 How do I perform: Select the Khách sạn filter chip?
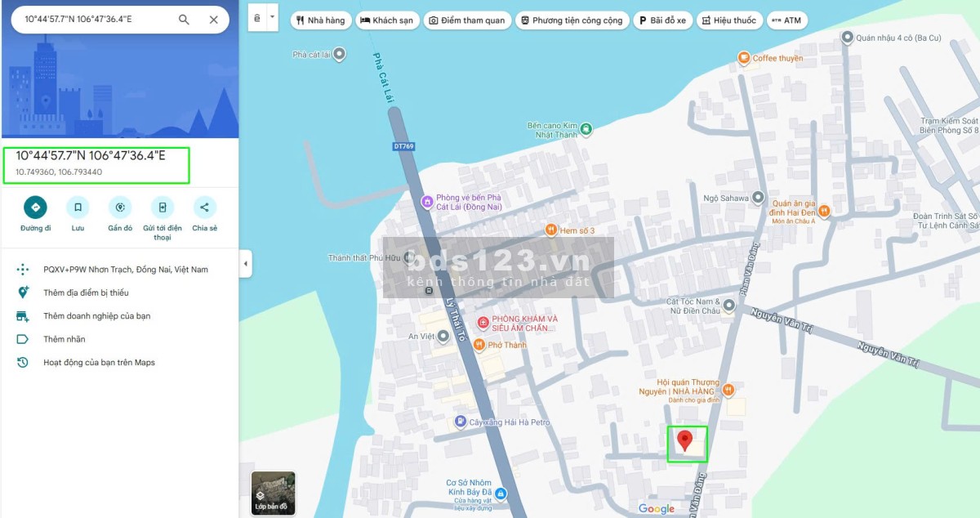pos(387,20)
